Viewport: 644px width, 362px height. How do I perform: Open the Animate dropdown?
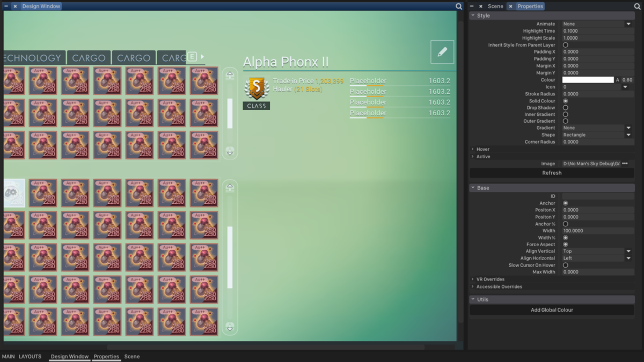click(x=597, y=24)
